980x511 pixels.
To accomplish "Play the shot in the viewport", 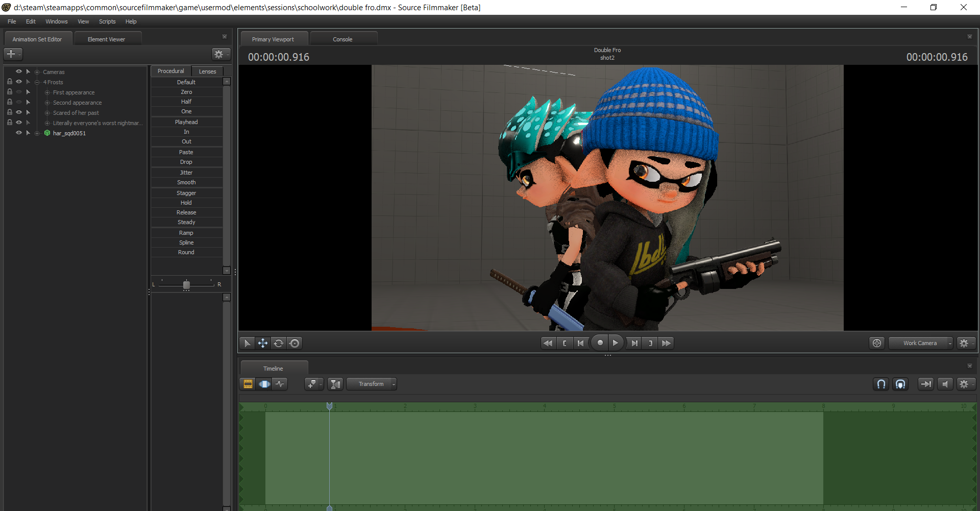I will (616, 343).
